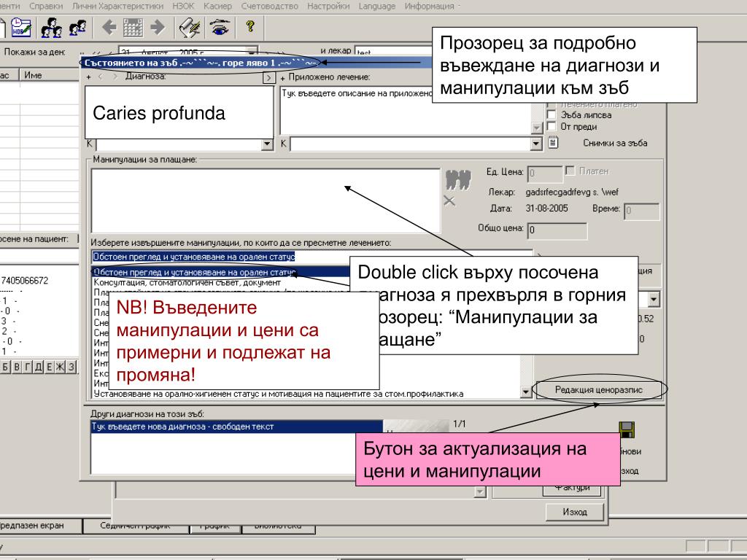The height and width of the screenshot is (560, 747).
Task: Expand the K dropdown under Диагноза
Action: tap(267, 144)
